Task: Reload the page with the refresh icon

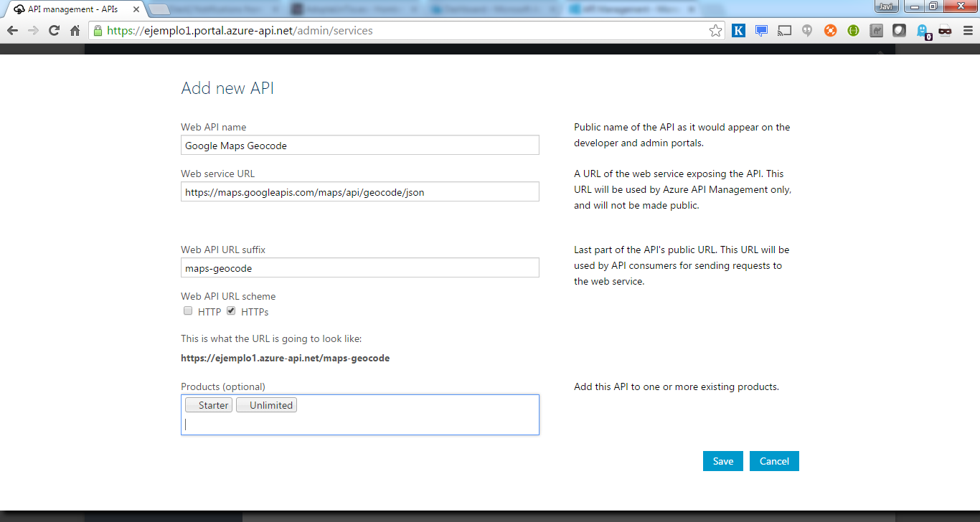Action: coord(54,30)
